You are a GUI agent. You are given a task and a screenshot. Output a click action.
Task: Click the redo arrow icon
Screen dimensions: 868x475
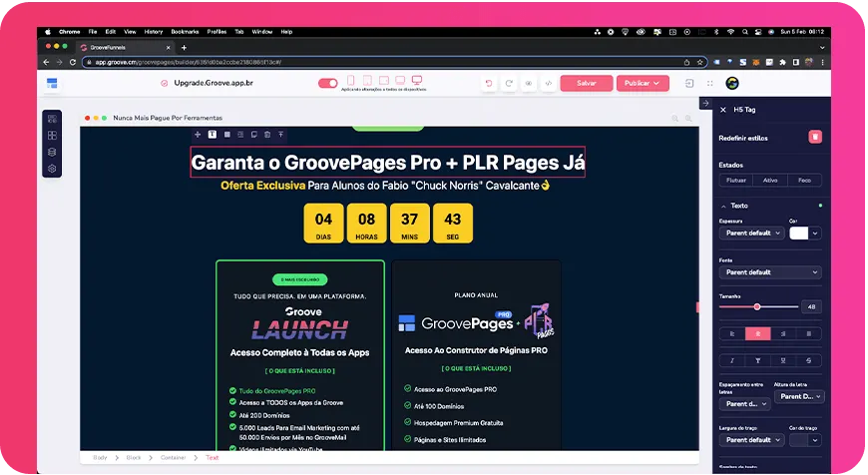click(x=509, y=84)
